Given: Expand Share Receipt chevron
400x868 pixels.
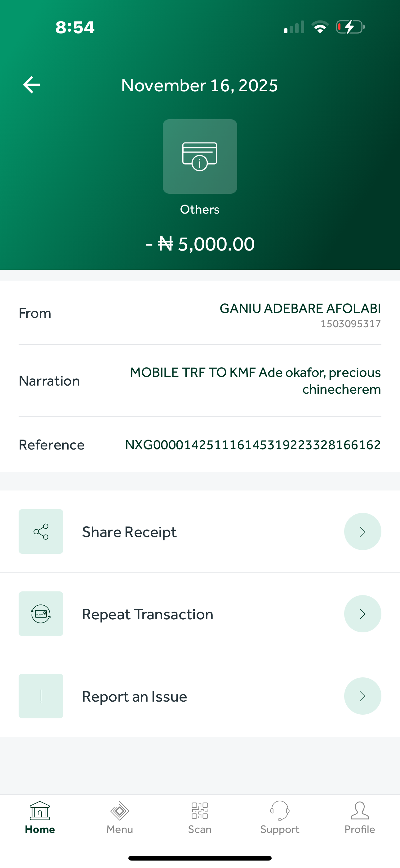Looking at the screenshot, I should pos(362,531).
